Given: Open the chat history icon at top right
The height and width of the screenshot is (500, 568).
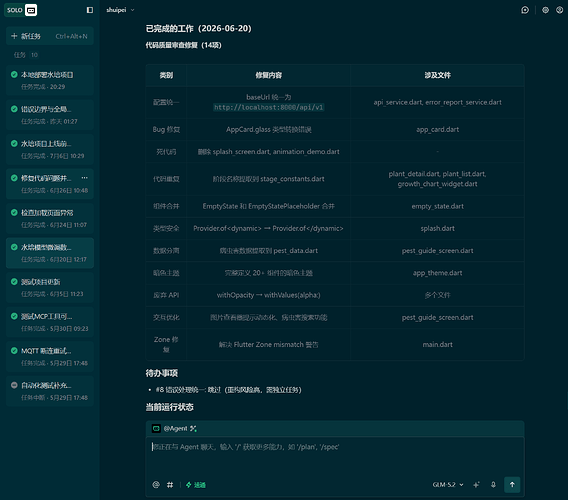Looking at the screenshot, I should point(525,10).
